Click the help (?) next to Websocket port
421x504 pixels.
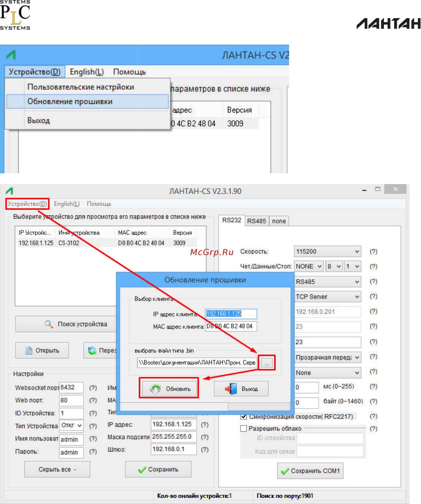[x=93, y=388]
